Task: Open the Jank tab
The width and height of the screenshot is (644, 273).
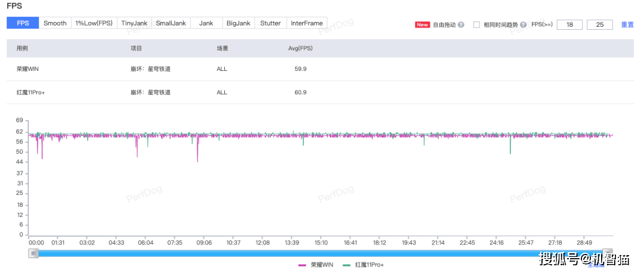Action: pos(206,23)
